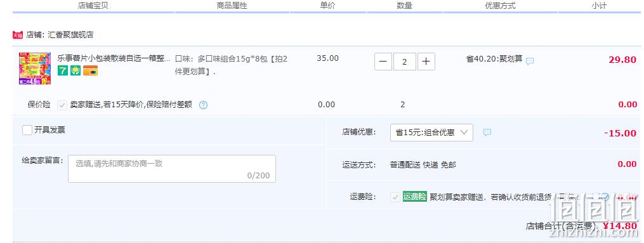Click the 省40.20:聚划算 discount text
Screen dimensions: 644x243
(x=494, y=59)
